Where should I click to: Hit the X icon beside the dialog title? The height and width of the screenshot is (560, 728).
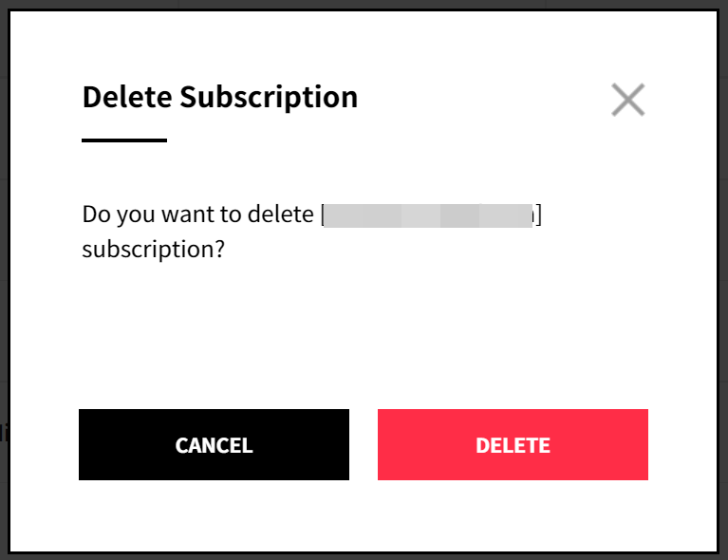[627, 100]
